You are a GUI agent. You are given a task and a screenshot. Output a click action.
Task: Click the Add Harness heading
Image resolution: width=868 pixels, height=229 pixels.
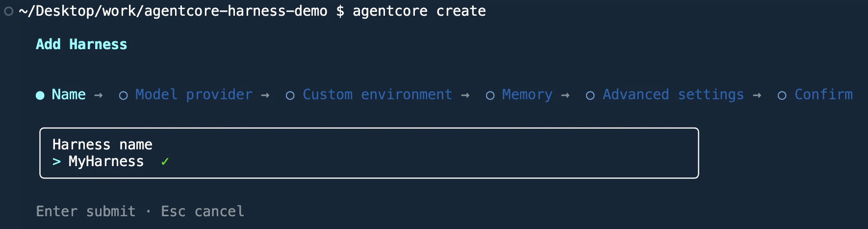point(81,44)
